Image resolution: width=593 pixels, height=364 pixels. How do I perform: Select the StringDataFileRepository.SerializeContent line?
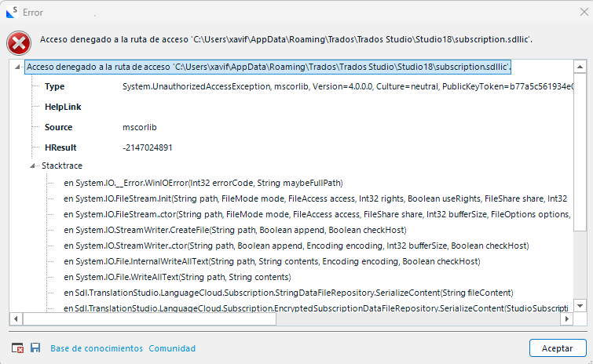[x=288, y=293]
